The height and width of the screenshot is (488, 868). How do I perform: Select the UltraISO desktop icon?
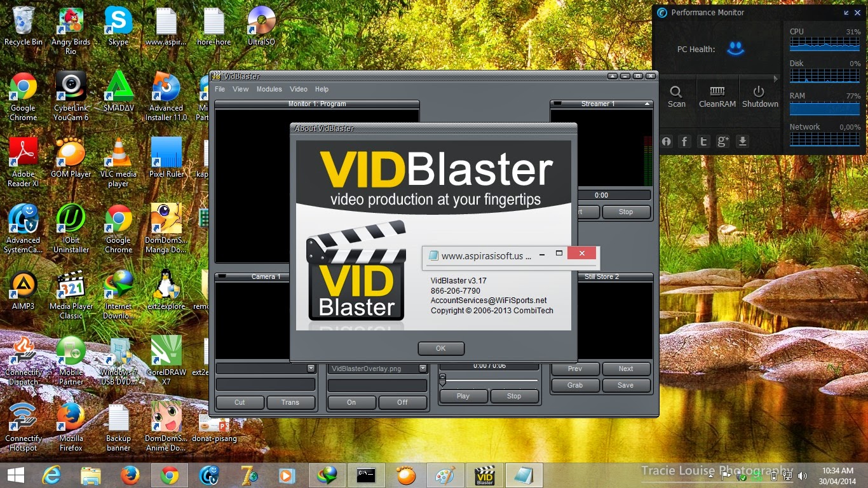(261, 26)
